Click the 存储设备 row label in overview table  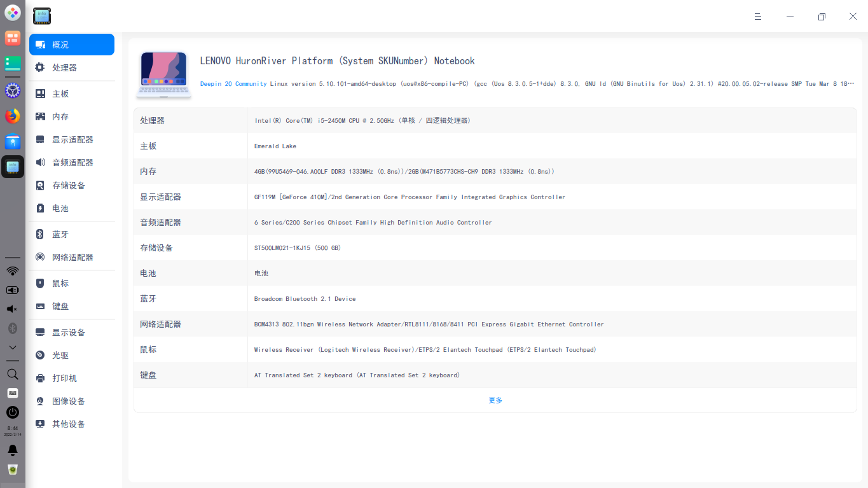coord(156,247)
